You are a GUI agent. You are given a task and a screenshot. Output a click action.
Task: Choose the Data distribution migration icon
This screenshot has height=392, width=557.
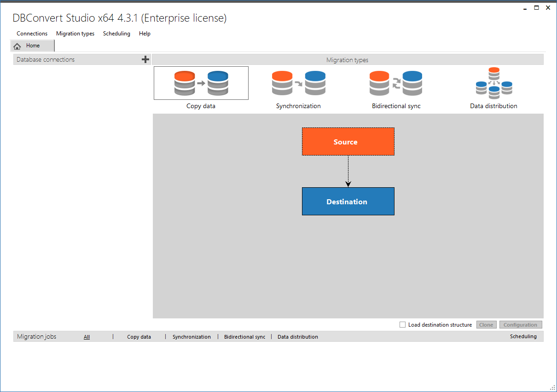click(x=494, y=83)
